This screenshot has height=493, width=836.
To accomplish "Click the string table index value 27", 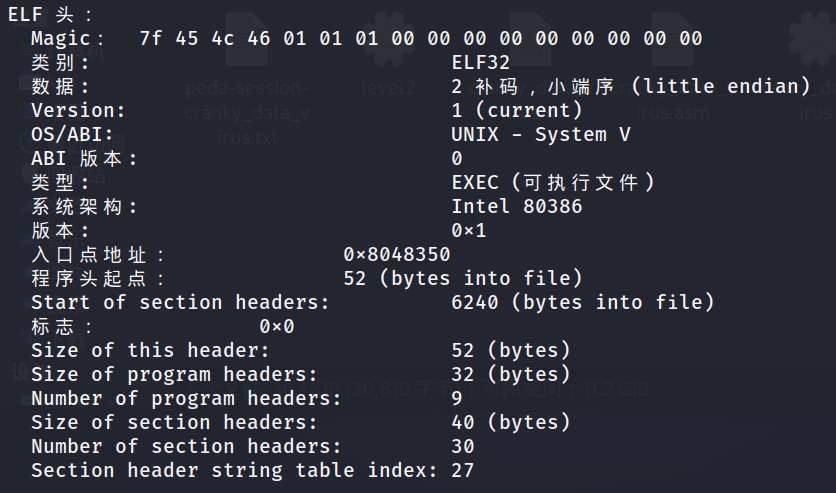I will tap(463, 470).
